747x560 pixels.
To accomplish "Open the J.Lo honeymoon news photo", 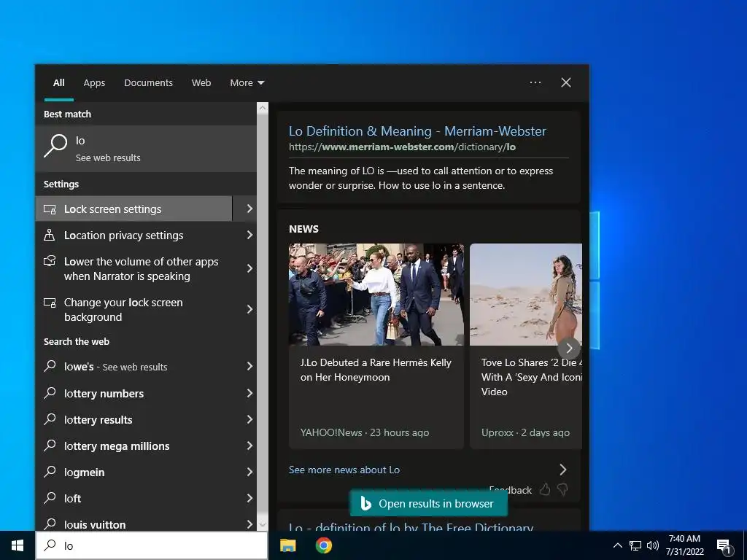I will coord(376,295).
